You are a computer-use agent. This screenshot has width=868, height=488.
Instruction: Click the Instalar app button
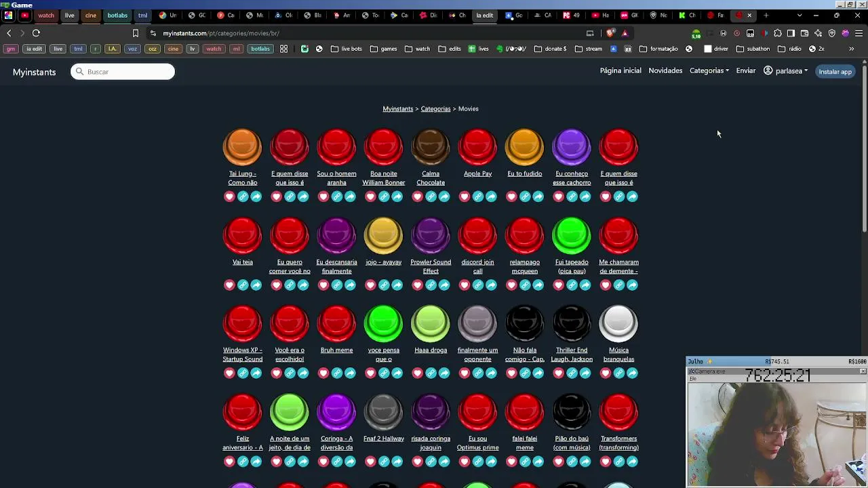click(835, 71)
